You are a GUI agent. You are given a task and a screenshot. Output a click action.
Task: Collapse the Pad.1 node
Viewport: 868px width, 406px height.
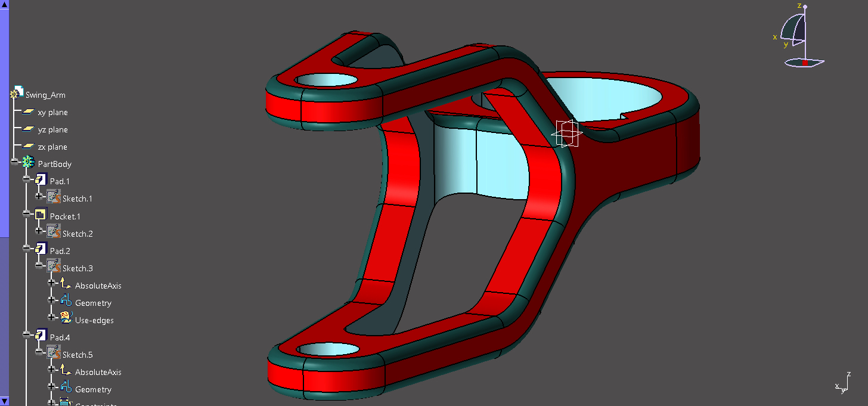coord(27,179)
